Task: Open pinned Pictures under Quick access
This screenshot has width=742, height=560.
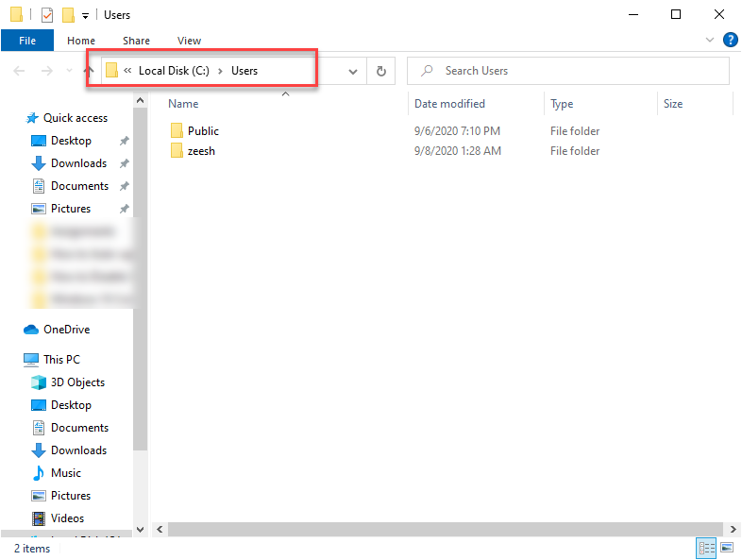Action: pyautogui.click(x=71, y=209)
